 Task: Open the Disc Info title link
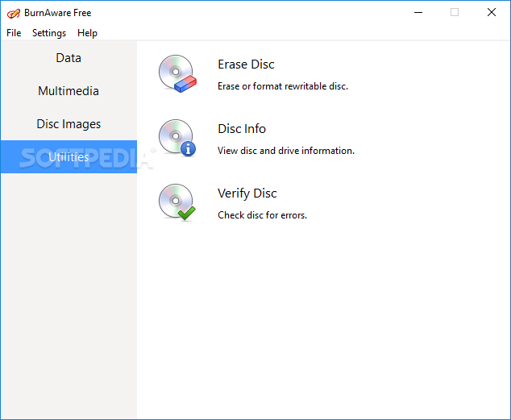242,129
